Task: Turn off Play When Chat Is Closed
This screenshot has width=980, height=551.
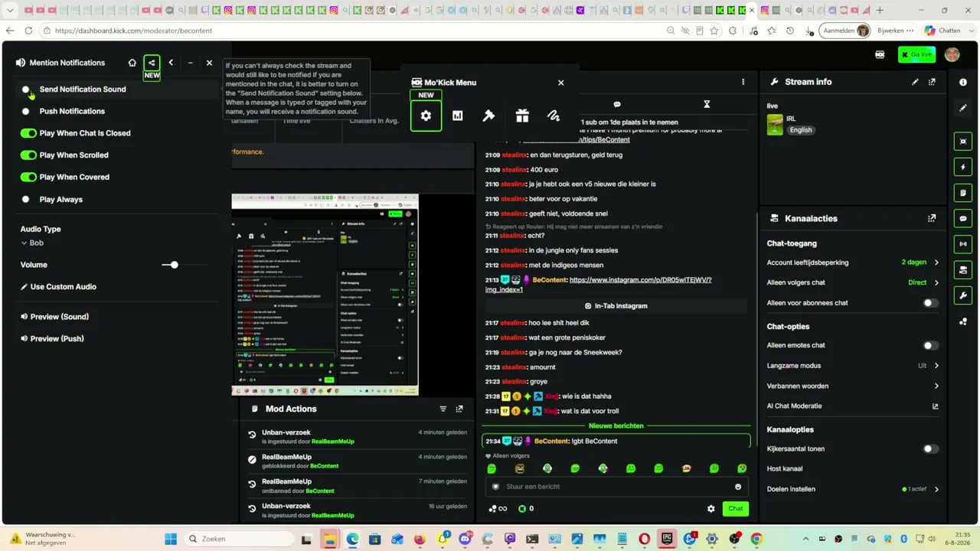Action: click(x=28, y=133)
